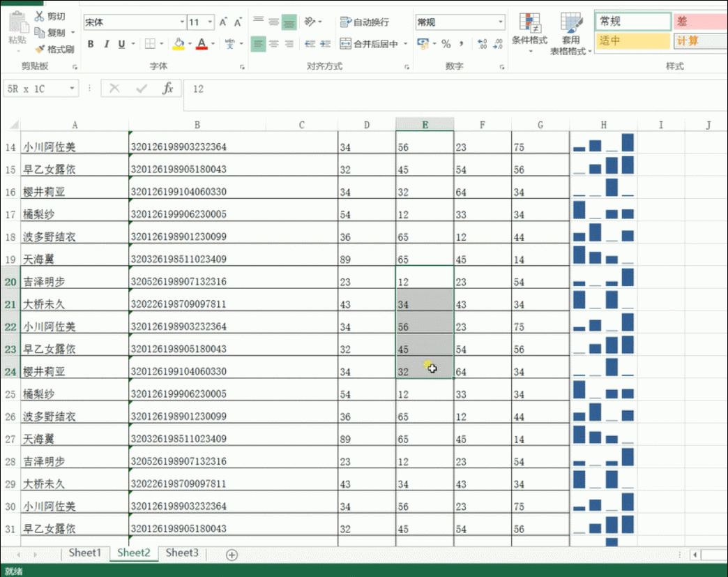This screenshot has height=577, width=728.
Task: Click the Name Box showing 5R x 1C
Action: pos(35,89)
